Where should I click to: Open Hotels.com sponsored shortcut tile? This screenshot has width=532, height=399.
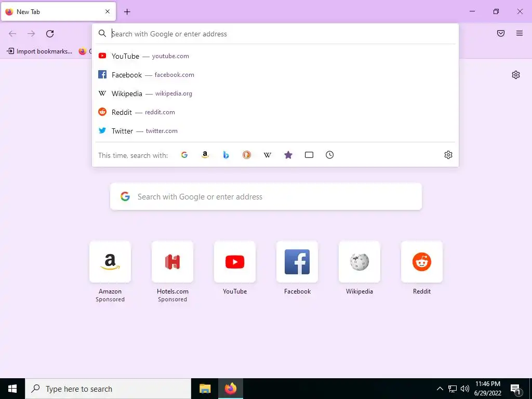pyautogui.click(x=172, y=262)
